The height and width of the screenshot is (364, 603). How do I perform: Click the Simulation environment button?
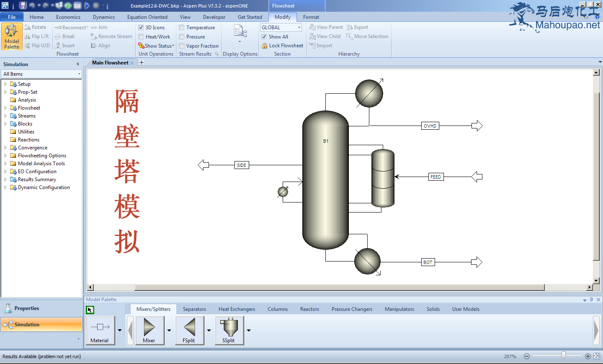pos(41,325)
